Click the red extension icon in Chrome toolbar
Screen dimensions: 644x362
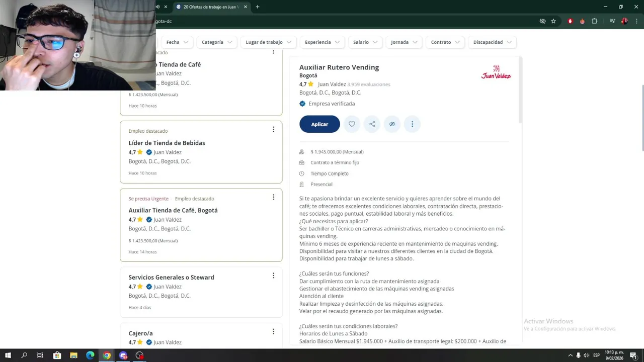(x=570, y=21)
